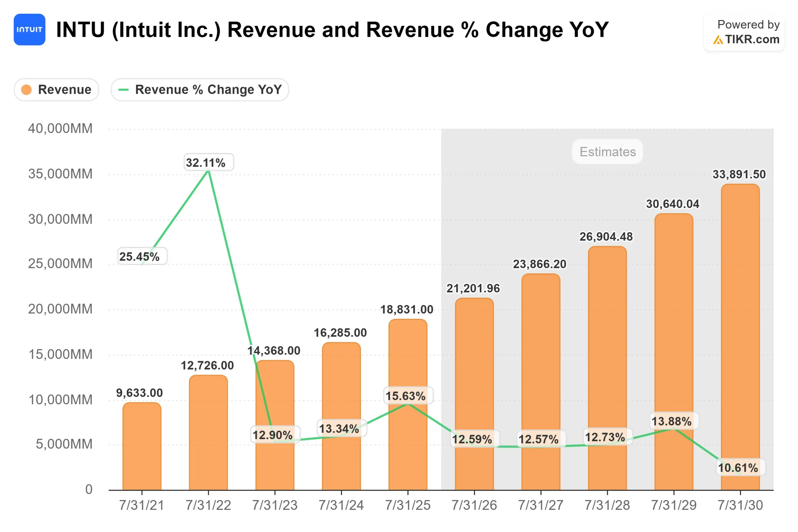Screen dimensions: 798x532
Task: Click the 10.61% final data label
Action: pyautogui.click(x=741, y=467)
